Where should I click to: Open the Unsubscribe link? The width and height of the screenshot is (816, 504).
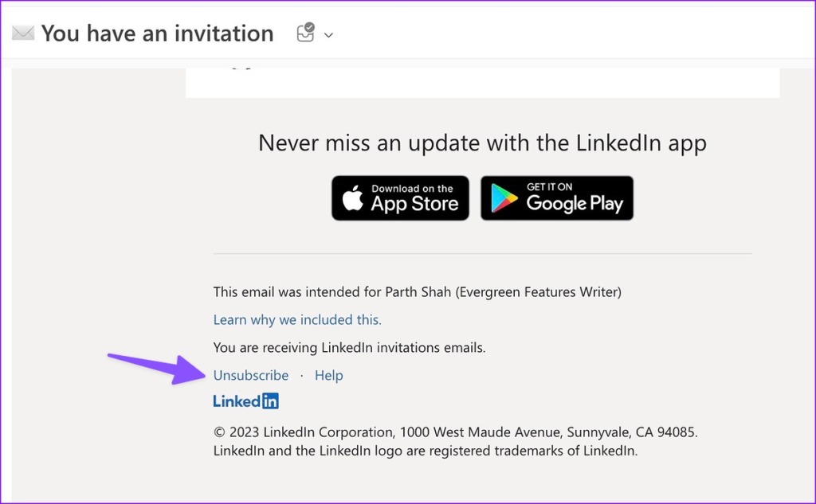point(250,375)
